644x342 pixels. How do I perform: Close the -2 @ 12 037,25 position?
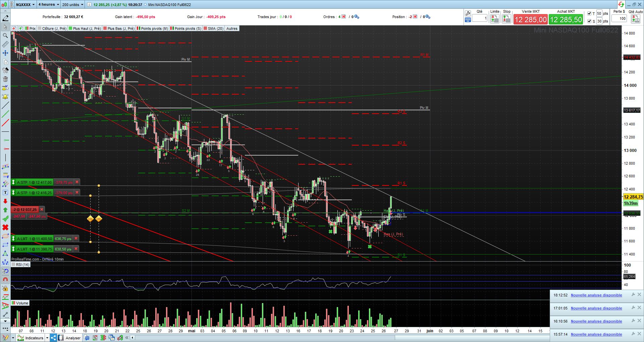click(x=42, y=209)
